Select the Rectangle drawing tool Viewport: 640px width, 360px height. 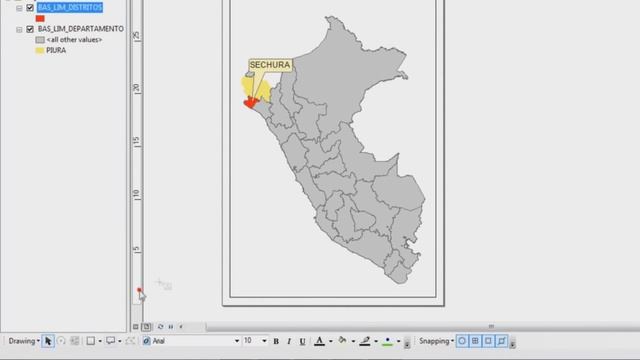pos(91,341)
